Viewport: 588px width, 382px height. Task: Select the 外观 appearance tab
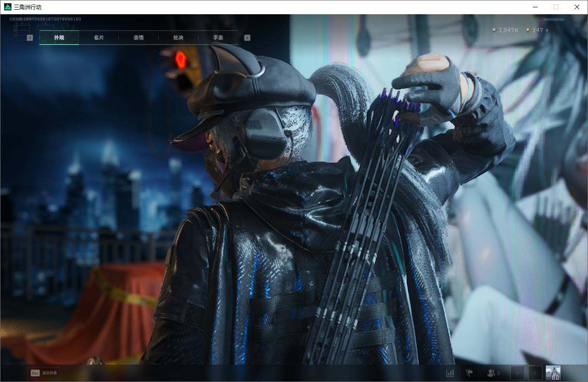point(59,38)
